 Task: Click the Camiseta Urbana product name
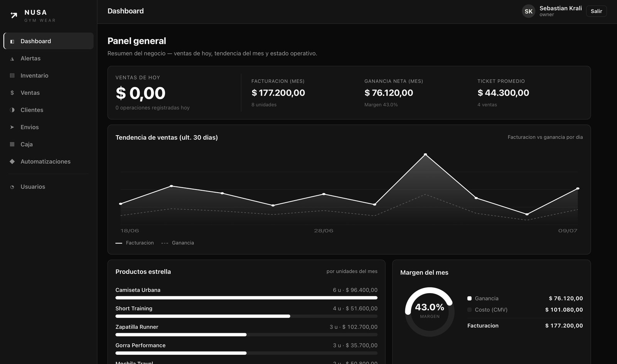(138, 290)
